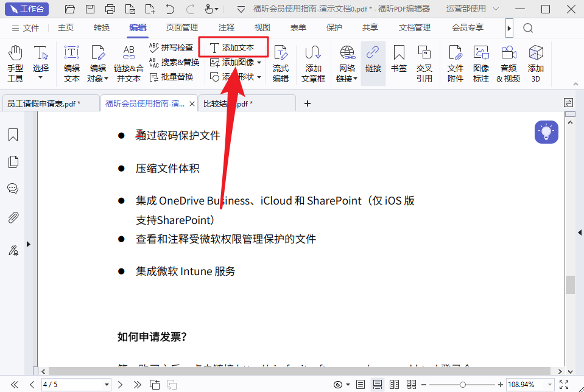Open the 流式编辑 flow edit tool

[281, 64]
